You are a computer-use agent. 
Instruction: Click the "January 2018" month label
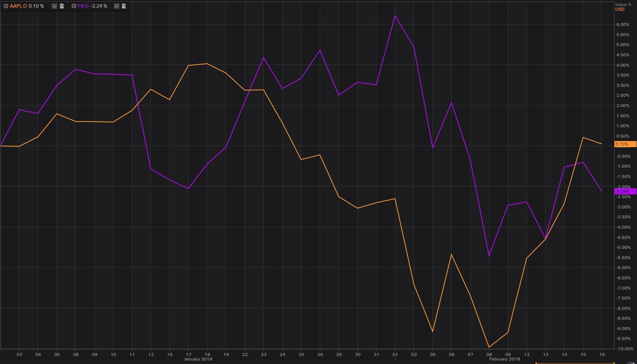click(x=198, y=359)
